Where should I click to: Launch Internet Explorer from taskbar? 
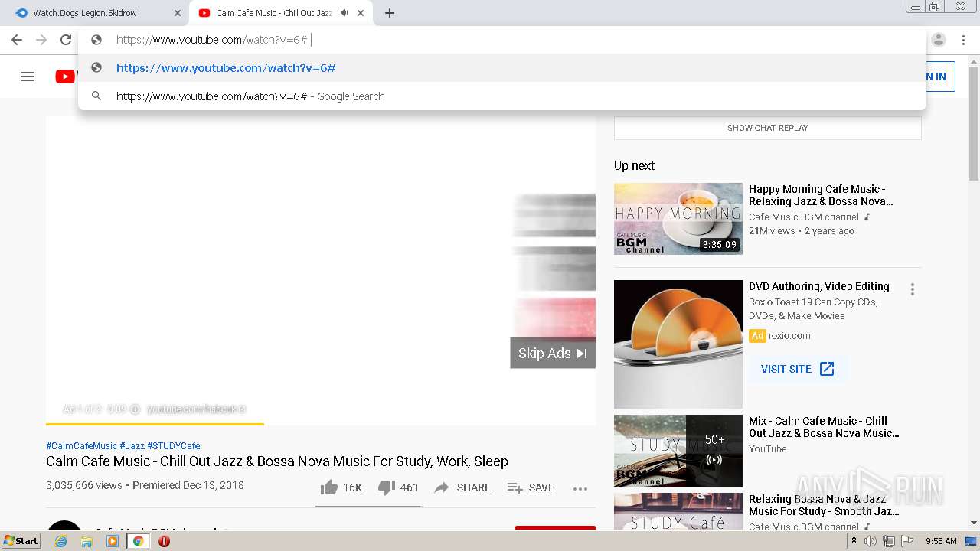point(60,541)
